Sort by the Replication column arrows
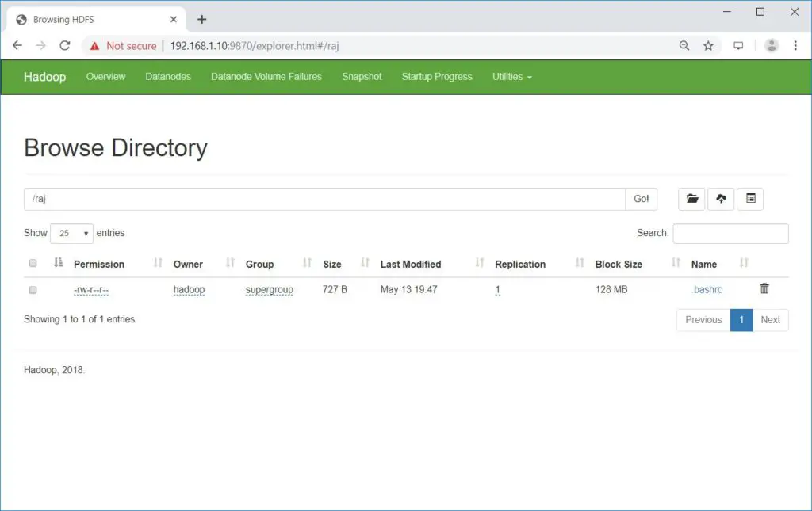Viewport: 812px width, 511px height. [x=580, y=263]
